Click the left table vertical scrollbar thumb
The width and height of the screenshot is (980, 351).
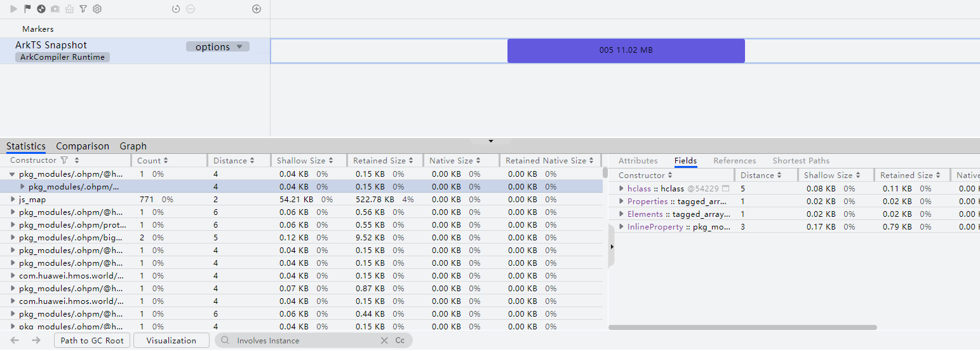[x=605, y=173]
